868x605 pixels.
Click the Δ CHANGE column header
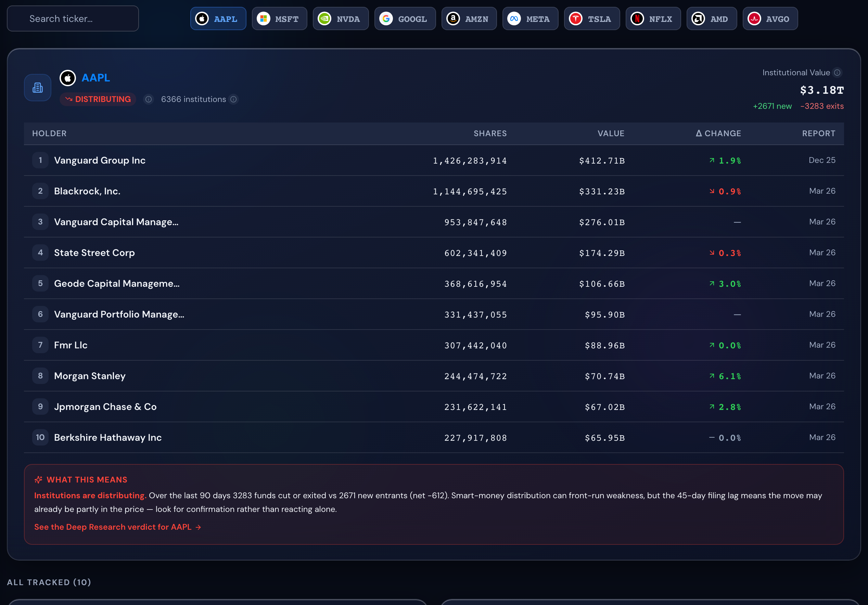pyautogui.click(x=718, y=133)
